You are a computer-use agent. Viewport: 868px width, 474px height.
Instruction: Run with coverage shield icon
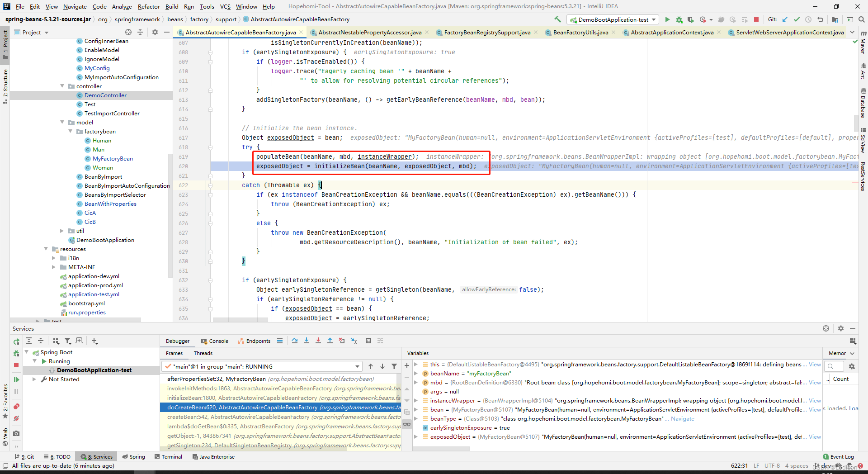(690, 19)
